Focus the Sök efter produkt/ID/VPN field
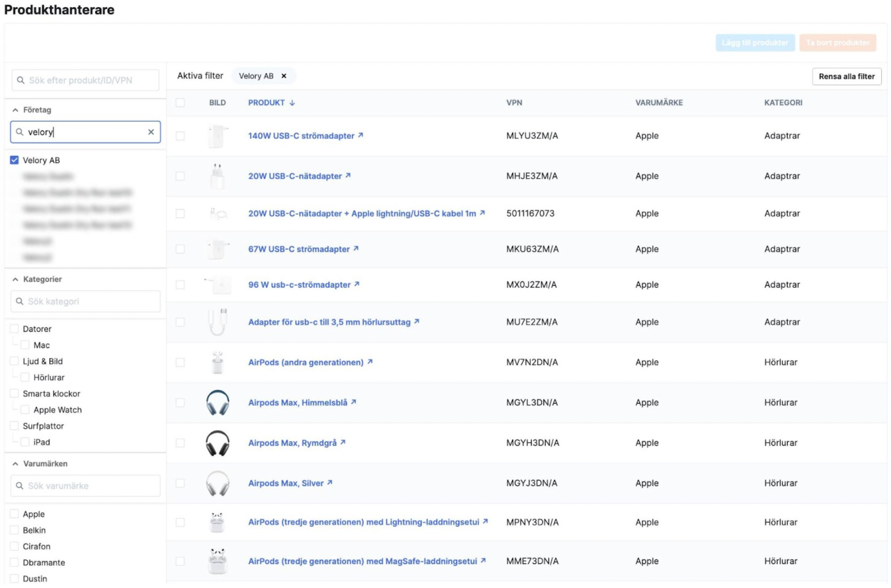Viewport: 891px width, 588px height. [85, 80]
